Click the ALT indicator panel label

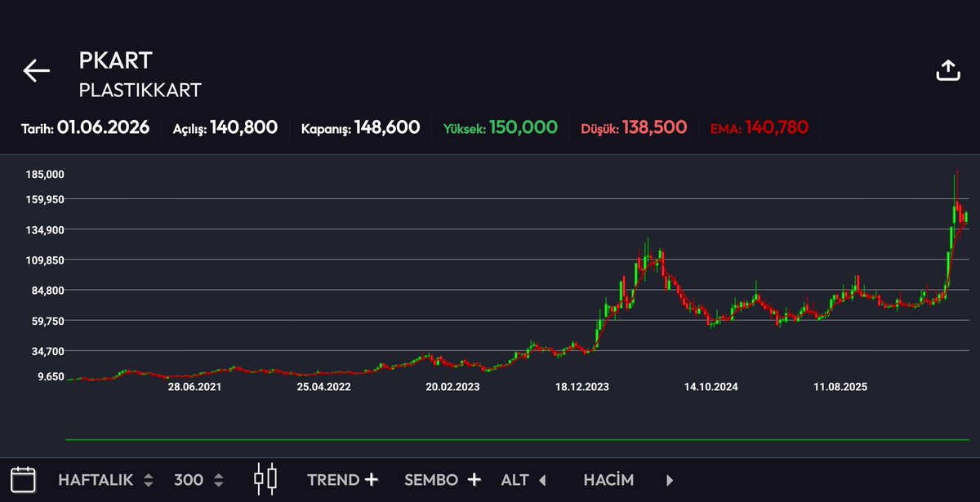[515, 480]
